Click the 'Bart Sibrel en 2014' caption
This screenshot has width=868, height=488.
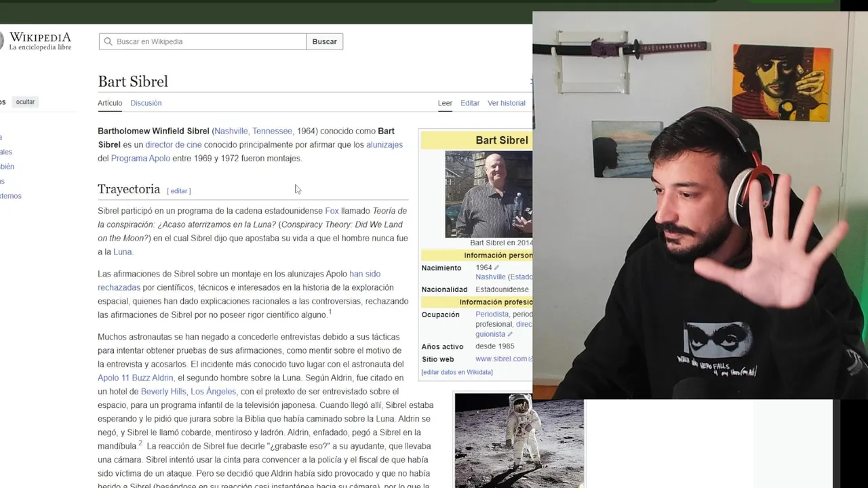pos(501,243)
